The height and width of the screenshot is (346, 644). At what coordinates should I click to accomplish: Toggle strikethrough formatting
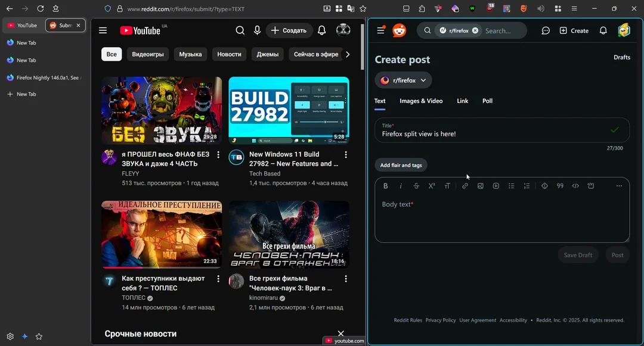point(416,185)
